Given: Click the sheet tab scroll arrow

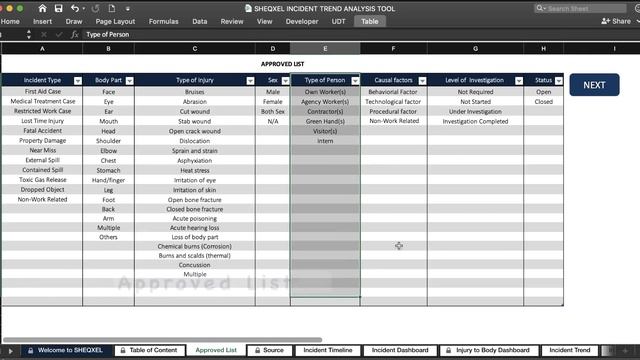Looking at the screenshot, I should 11,351.
